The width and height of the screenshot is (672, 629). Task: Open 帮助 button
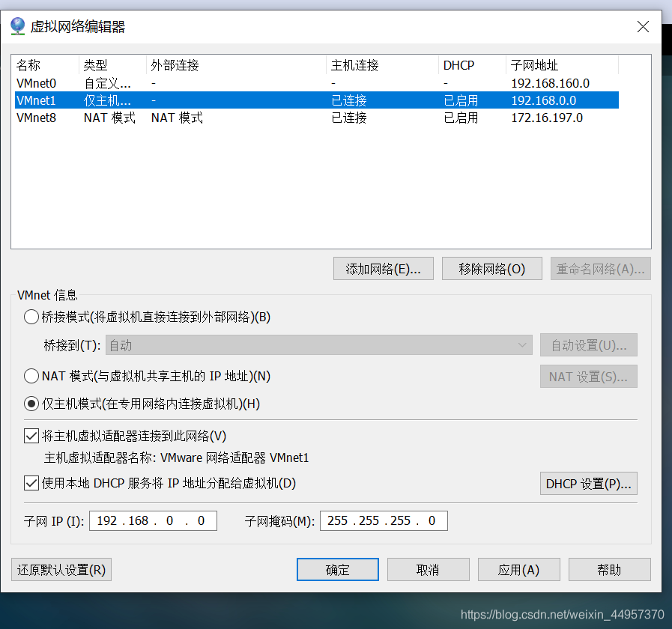coord(609,569)
